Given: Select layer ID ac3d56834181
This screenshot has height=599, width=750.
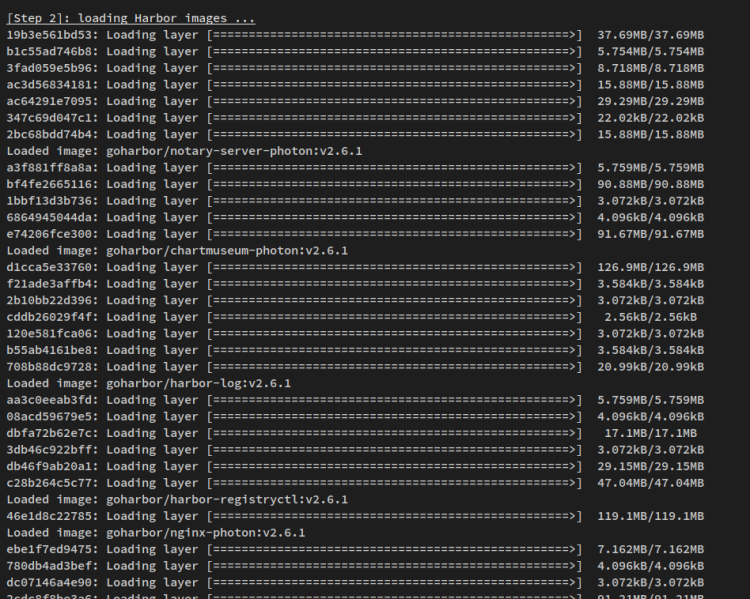Looking at the screenshot, I should tap(49, 85).
